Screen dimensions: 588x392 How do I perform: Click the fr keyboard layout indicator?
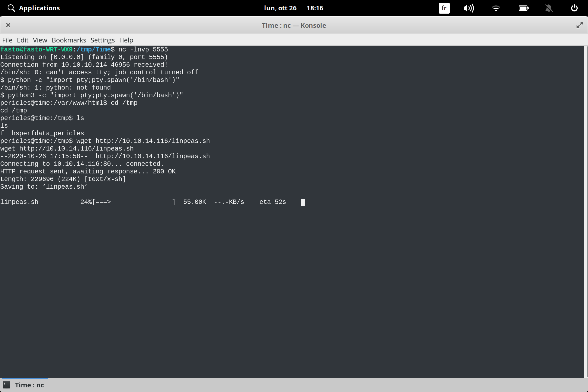click(x=444, y=8)
